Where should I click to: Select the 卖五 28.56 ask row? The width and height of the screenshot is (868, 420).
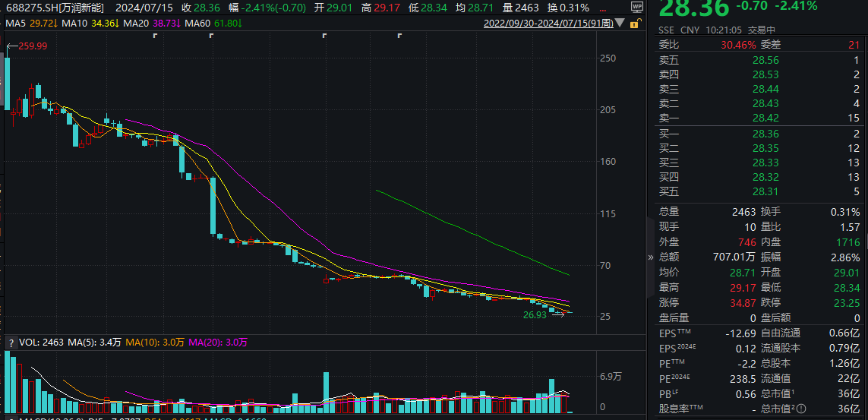pos(759,60)
